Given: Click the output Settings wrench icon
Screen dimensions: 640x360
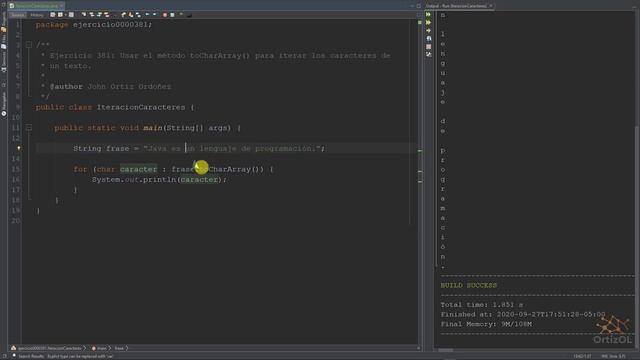Looking at the screenshot, I should [x=428, y=54].
